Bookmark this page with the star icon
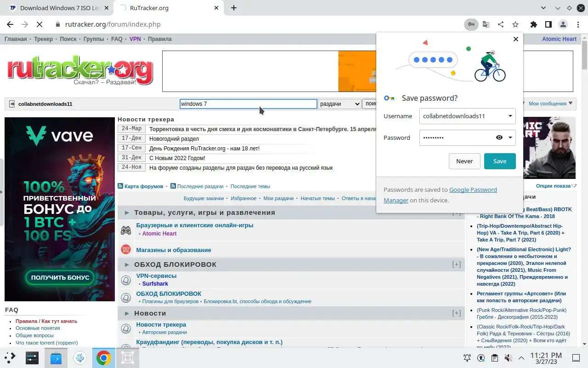Image resolution: width=588 pixels, height=368 pixels. coord(515,24)
